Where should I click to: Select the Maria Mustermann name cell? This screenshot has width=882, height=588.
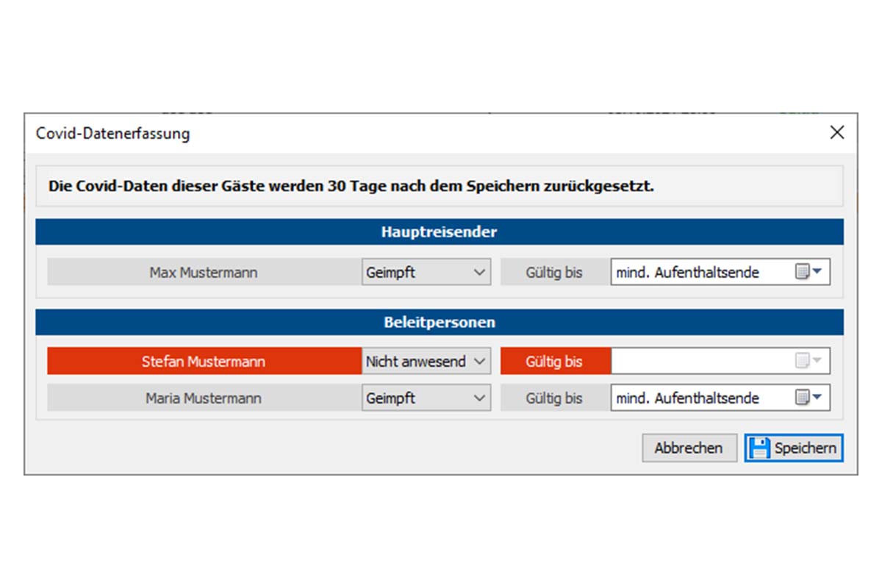pyautogui.click(x=204, y=398)
